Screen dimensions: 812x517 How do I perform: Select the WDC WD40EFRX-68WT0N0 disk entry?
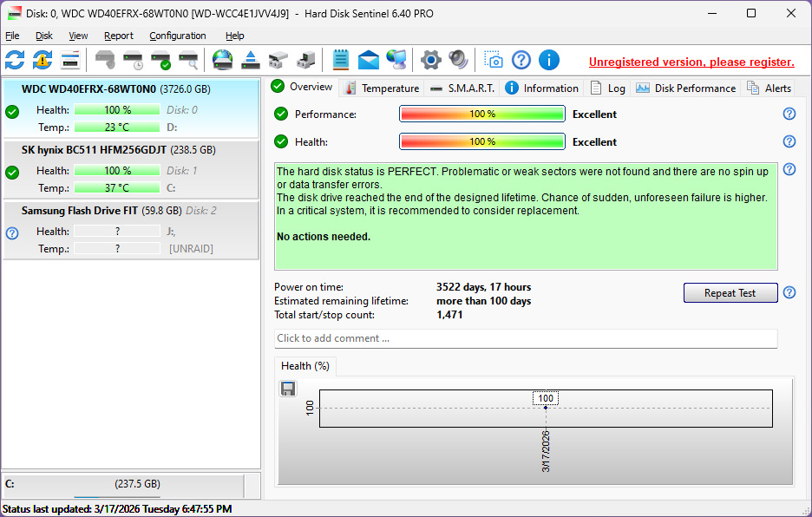[131, 108]
